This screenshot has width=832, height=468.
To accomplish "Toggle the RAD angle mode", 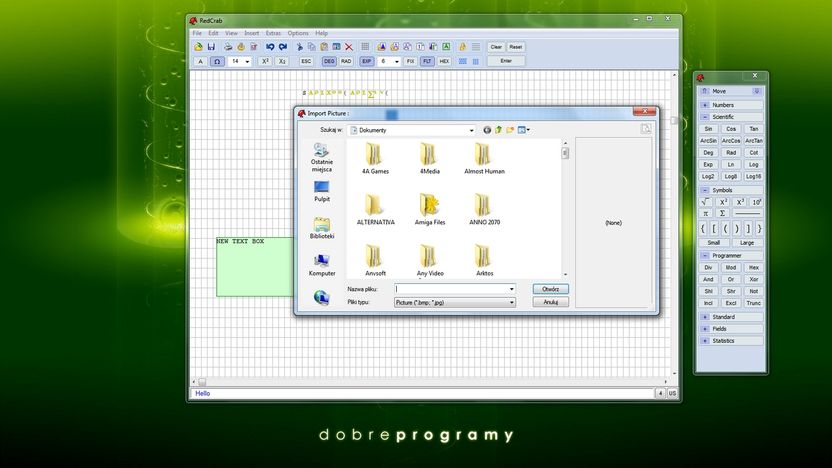I will coord(346,61).
